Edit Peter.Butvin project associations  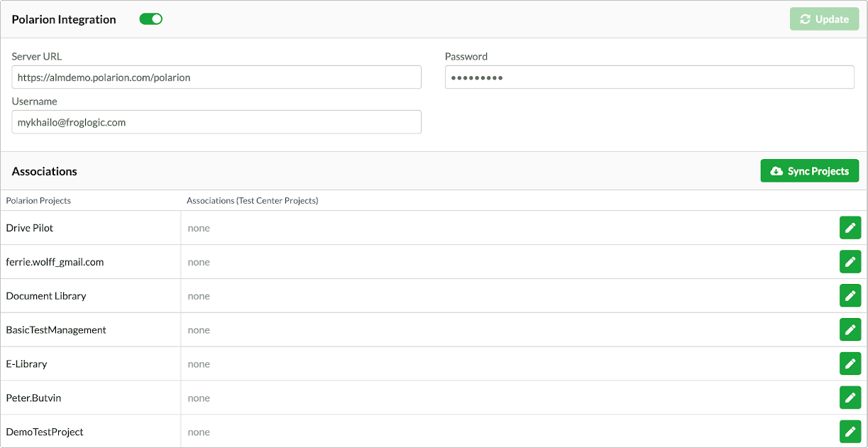click(850, 398)
